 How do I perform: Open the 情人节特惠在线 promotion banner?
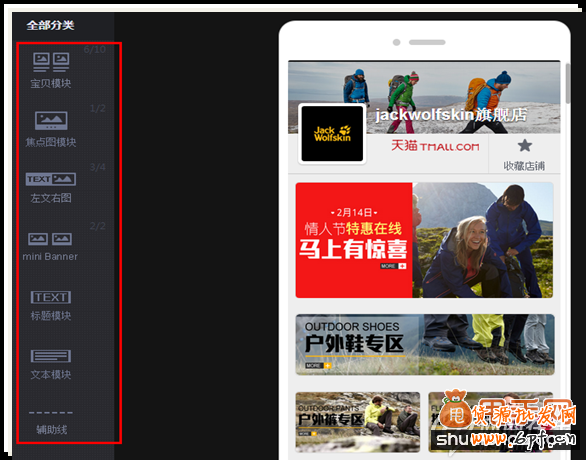(424, 240)
